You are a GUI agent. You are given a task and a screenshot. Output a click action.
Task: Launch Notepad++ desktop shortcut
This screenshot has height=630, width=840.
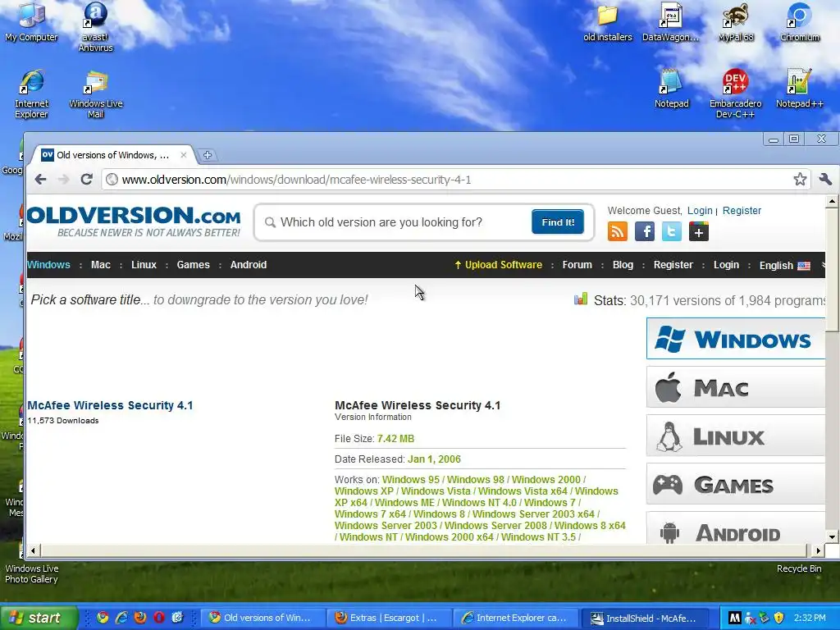pos(799,89)
